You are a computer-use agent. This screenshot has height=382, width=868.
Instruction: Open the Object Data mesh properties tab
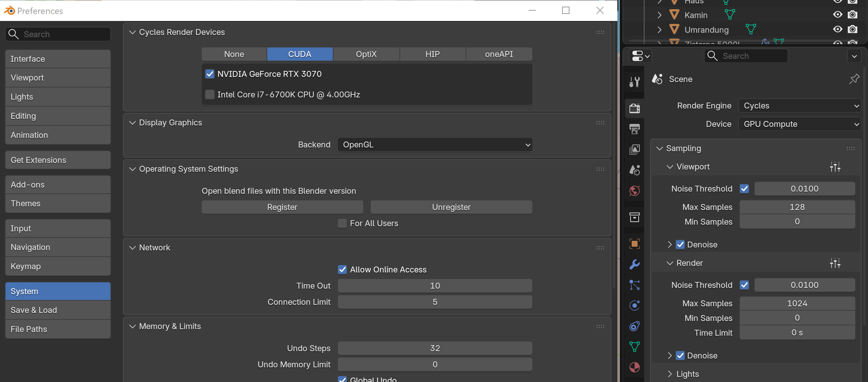coord(634,346)
